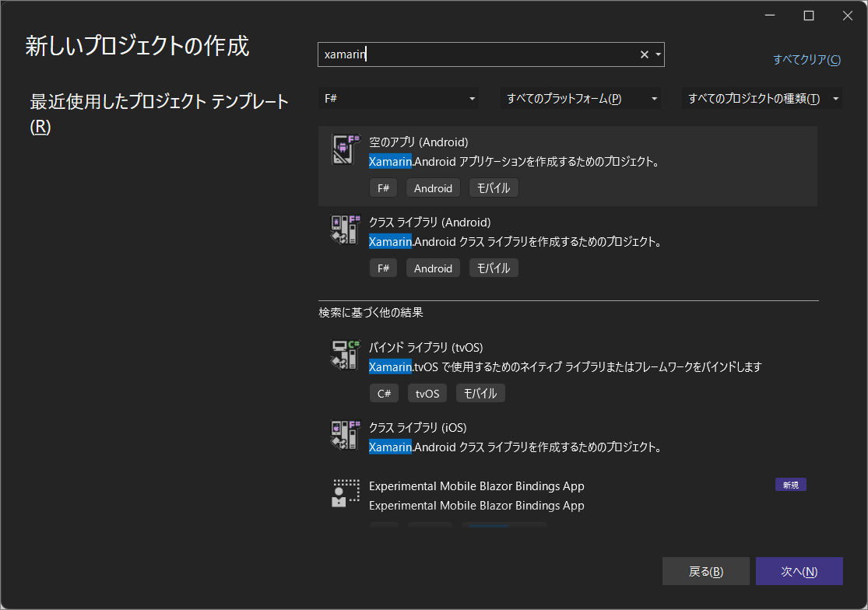The height and width of the screenshot is (610, 868).
Task: Click the 最近使用したプロジェクト テンプレート heading
Action: pos(160,114)
